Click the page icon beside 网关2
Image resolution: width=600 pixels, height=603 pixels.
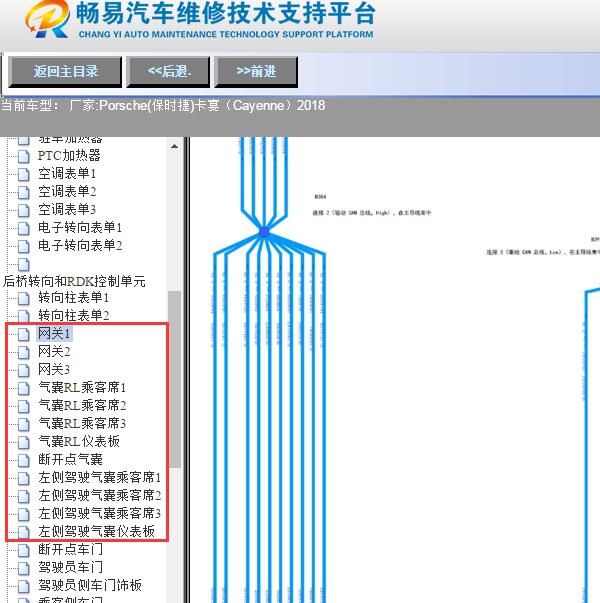24,353
